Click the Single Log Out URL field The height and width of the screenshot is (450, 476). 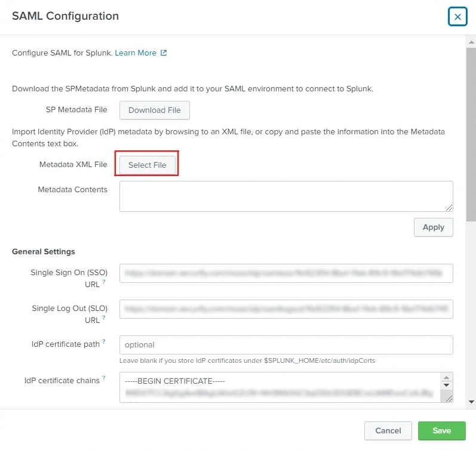285,309
